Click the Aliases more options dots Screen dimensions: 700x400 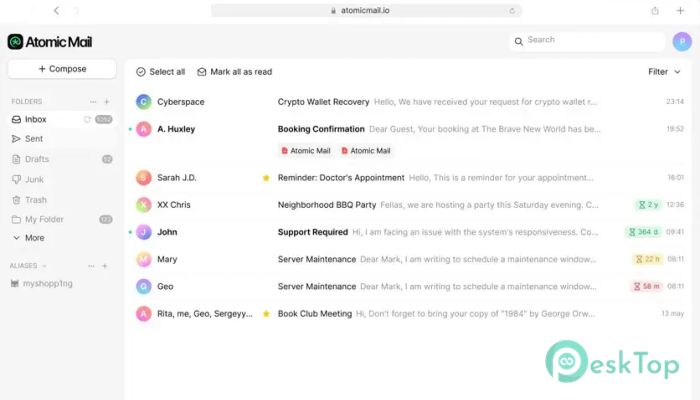(92, 266)
